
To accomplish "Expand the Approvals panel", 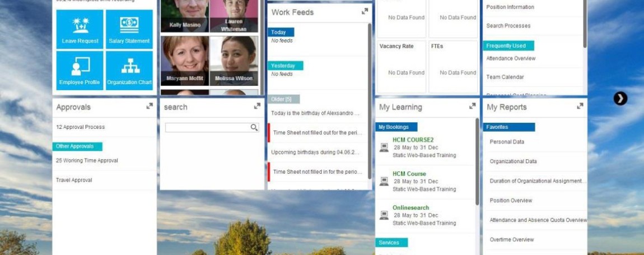I will (150, 106).
